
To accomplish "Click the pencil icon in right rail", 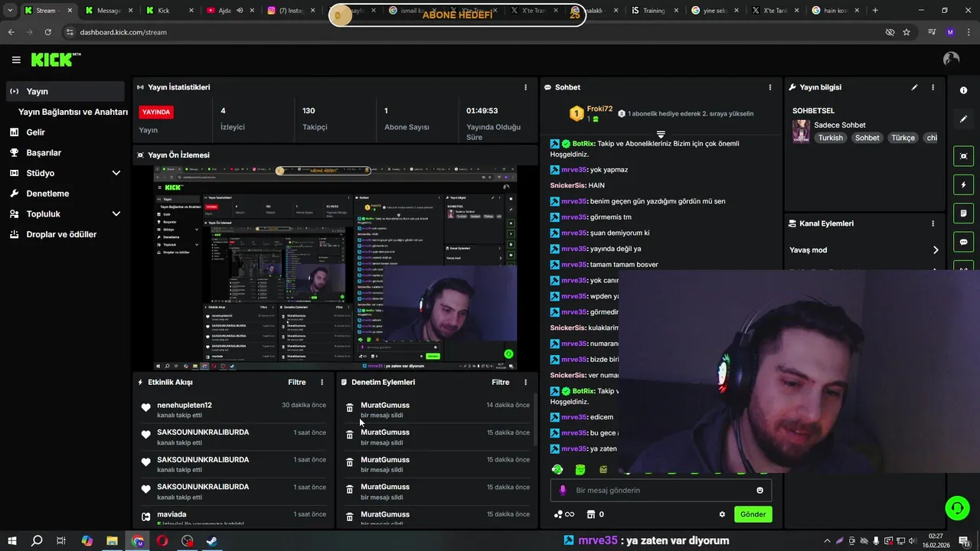I will (x=963, y=119).
